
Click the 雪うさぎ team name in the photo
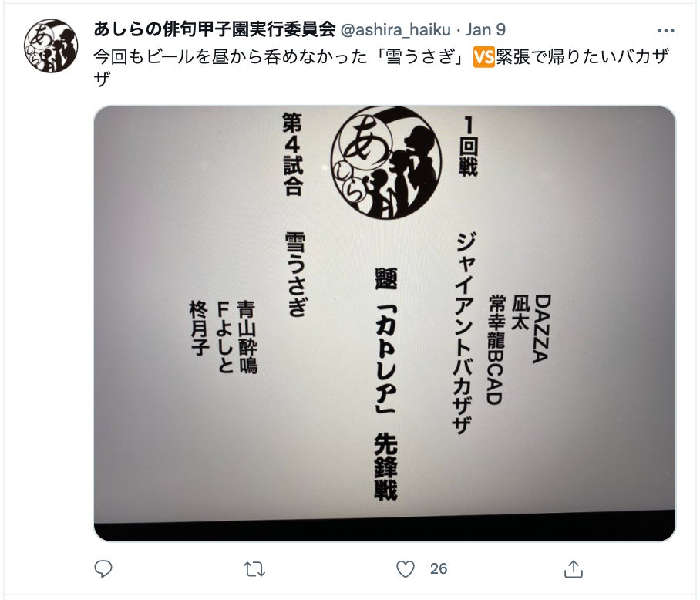tap(296, 274)
